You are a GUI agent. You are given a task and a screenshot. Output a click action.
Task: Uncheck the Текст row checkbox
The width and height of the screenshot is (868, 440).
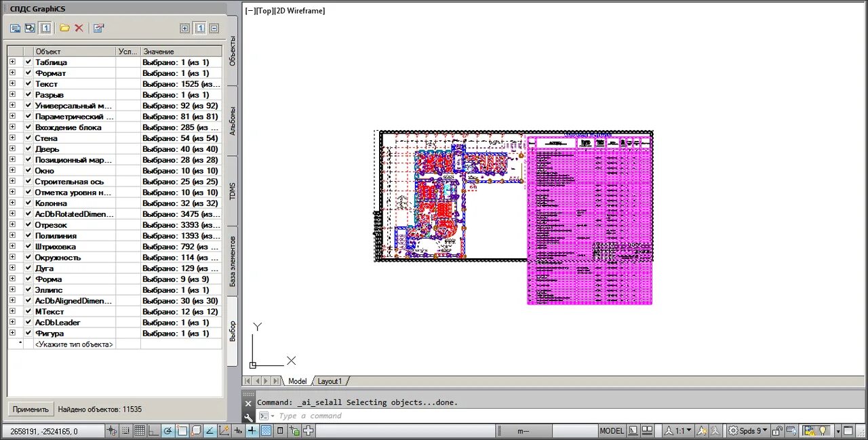(x=28, y=84)
